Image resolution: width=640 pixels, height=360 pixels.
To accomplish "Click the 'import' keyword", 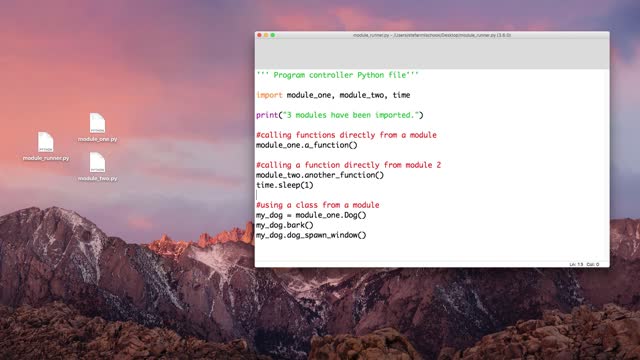I will [269, 95].
